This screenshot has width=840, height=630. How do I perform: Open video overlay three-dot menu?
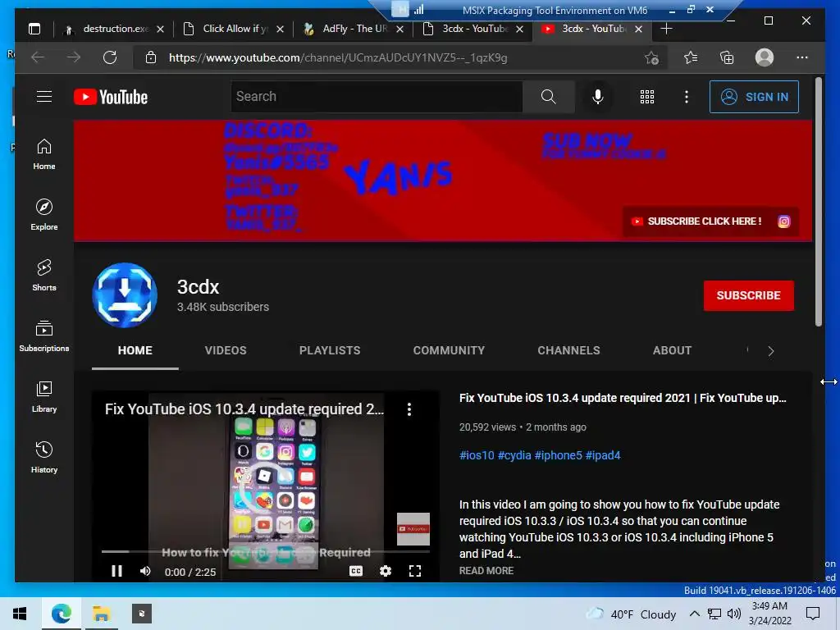(409, 409)
